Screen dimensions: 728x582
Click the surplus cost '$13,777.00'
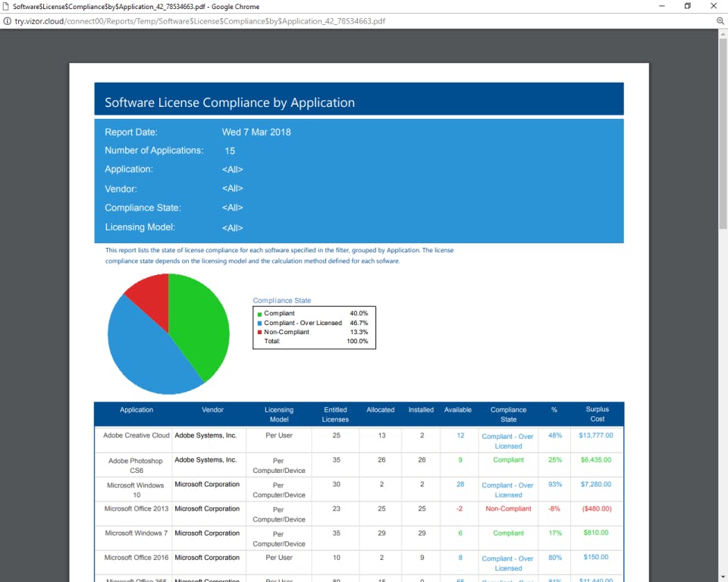[596, 435]
